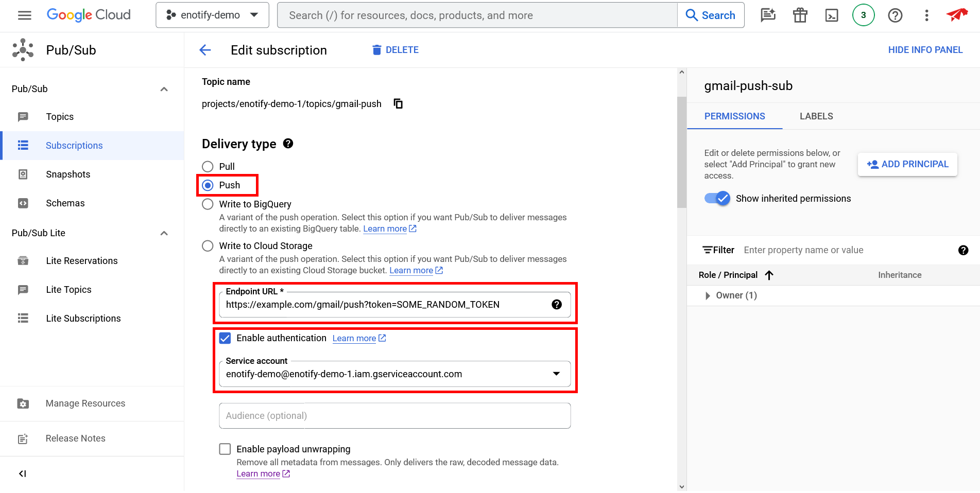Click the back arrow beside Edit subscription
980x493 pixels.
tap(205, 50)
